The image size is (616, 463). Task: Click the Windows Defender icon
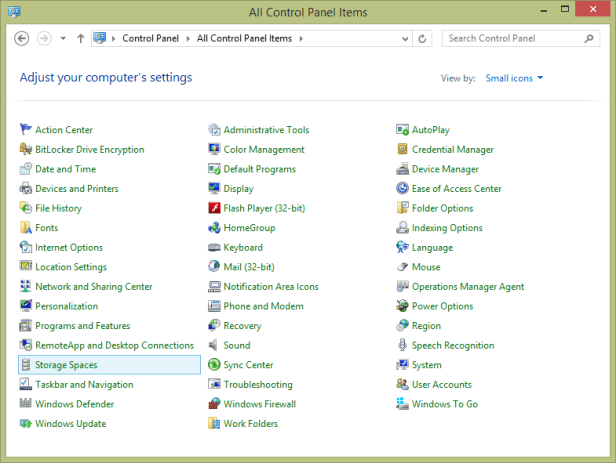[x=26, y=404]
